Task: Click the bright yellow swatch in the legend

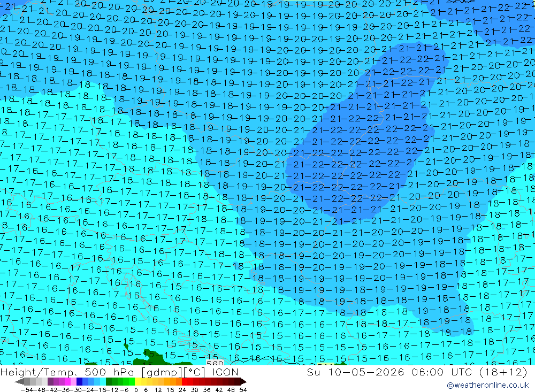Action: pos(137,381)
